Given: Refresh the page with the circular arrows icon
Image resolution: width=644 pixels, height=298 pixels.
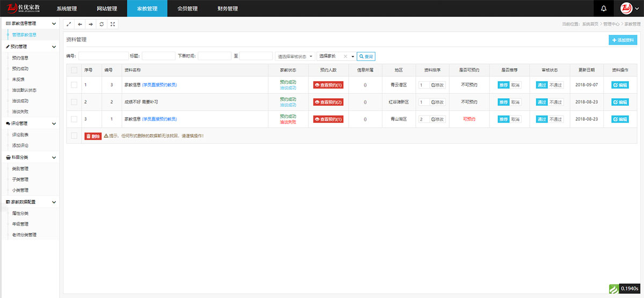Looking at the screenshot, I should tap(101, 24).
